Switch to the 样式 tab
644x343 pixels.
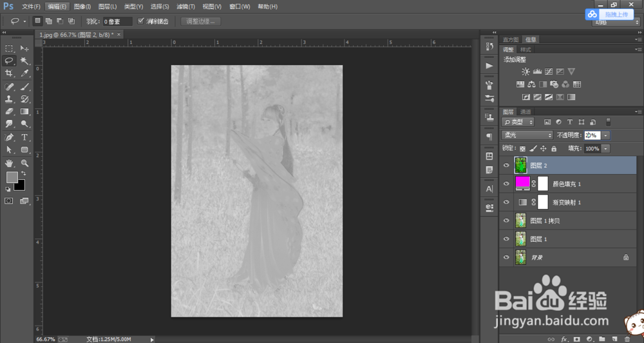click(526, 50)
